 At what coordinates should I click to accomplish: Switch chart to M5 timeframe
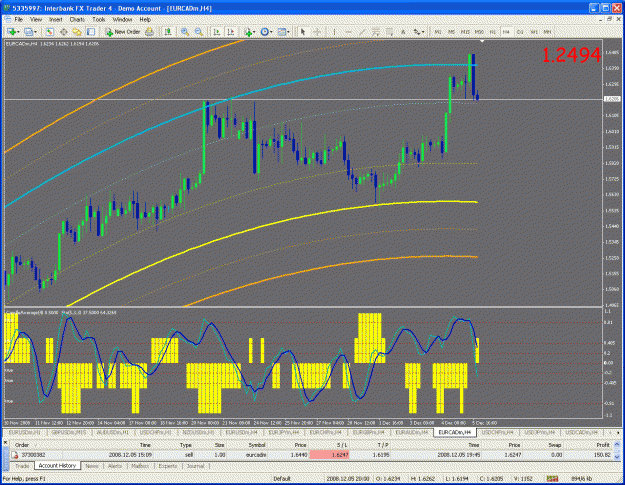click(452, 32)
